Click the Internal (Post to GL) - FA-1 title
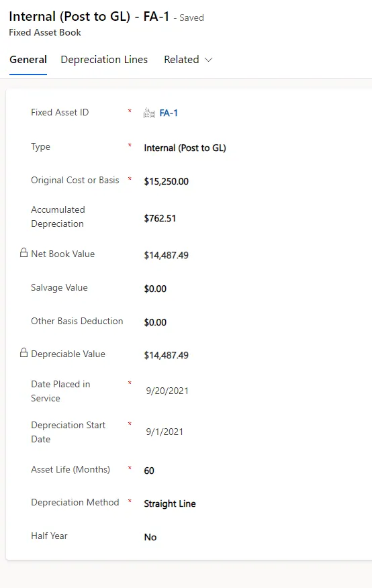This screenshot has width=372, height=588. click(89, 17)
